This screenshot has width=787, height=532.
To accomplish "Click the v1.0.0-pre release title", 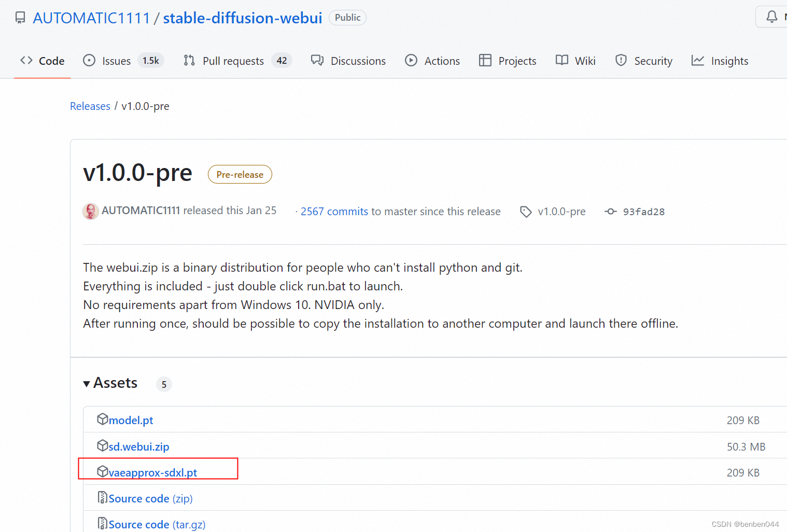I will click(138, 173).
